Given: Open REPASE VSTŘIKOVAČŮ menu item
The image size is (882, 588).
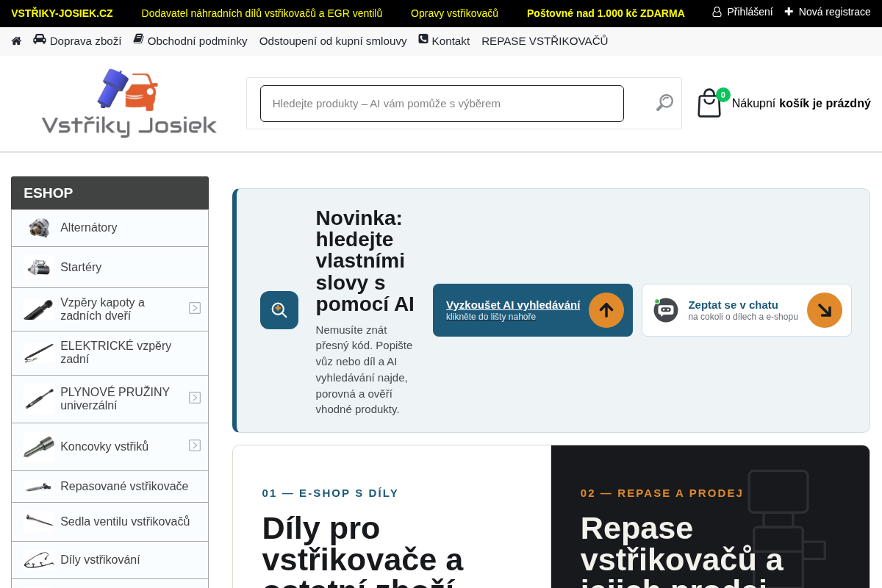Looking at the screenshot, I should tap(545, 40).
